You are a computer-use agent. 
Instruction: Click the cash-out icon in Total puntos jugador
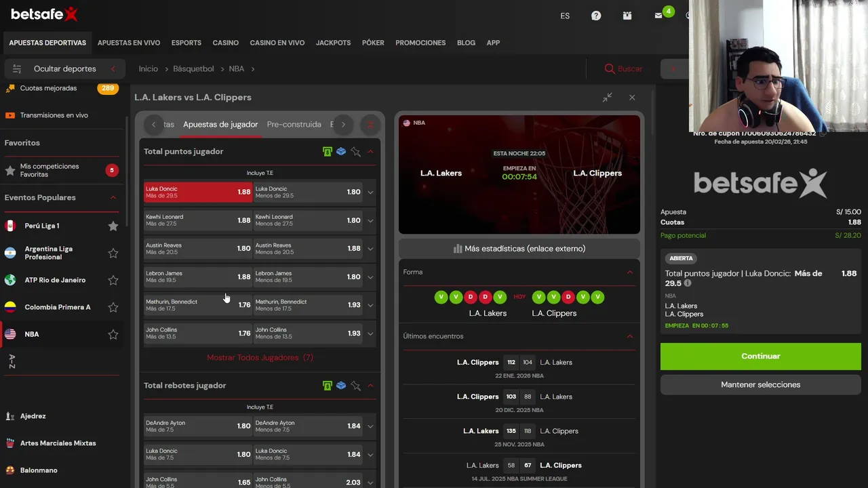click(x=328, y=152)
